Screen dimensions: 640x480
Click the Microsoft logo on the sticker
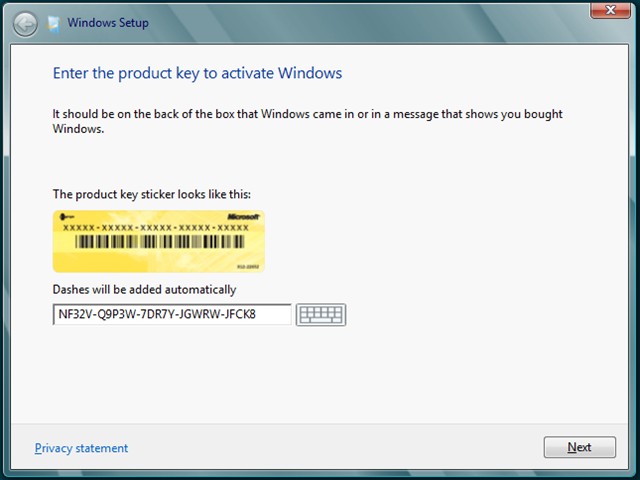click(x=243, y=216)
